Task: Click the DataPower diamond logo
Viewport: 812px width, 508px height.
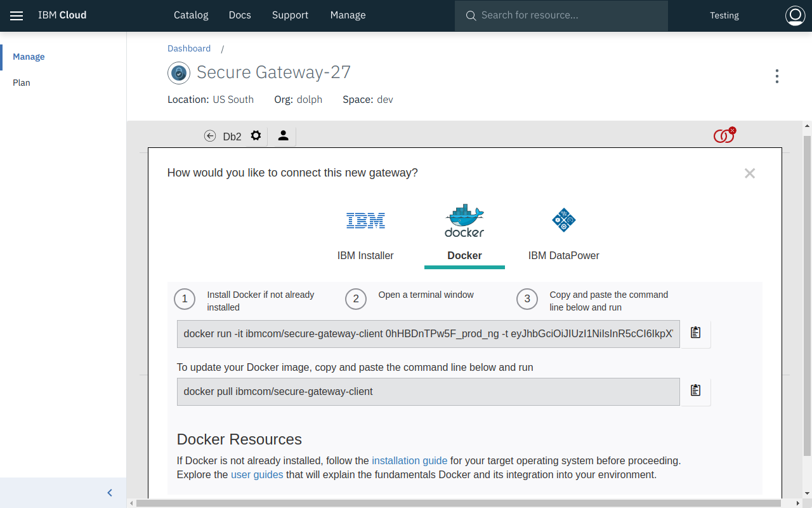Action: pyautogui.click(x=563, y=220)
